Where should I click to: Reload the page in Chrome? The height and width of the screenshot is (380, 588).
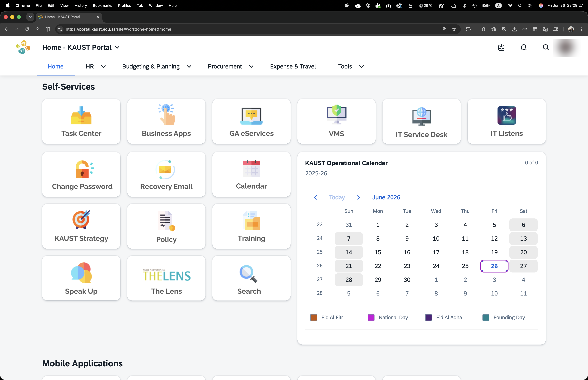[x=27, y=29]
